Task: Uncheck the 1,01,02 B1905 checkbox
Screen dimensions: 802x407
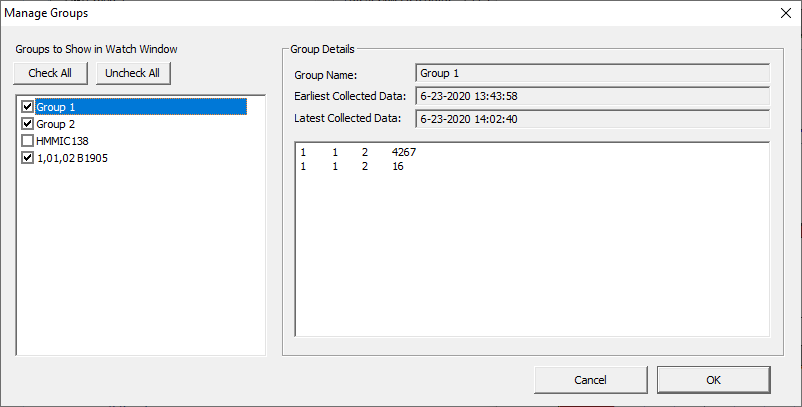Action: coord(27,158)
